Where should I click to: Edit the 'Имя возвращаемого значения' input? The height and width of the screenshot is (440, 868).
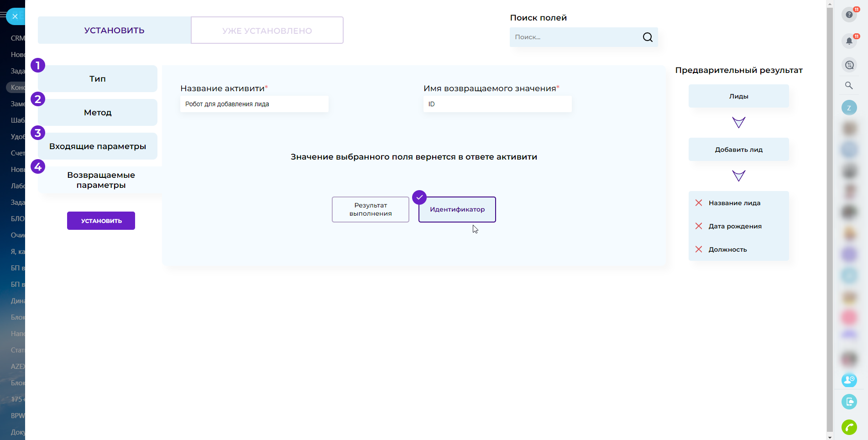pyautogui.click(x=497, y=104)
